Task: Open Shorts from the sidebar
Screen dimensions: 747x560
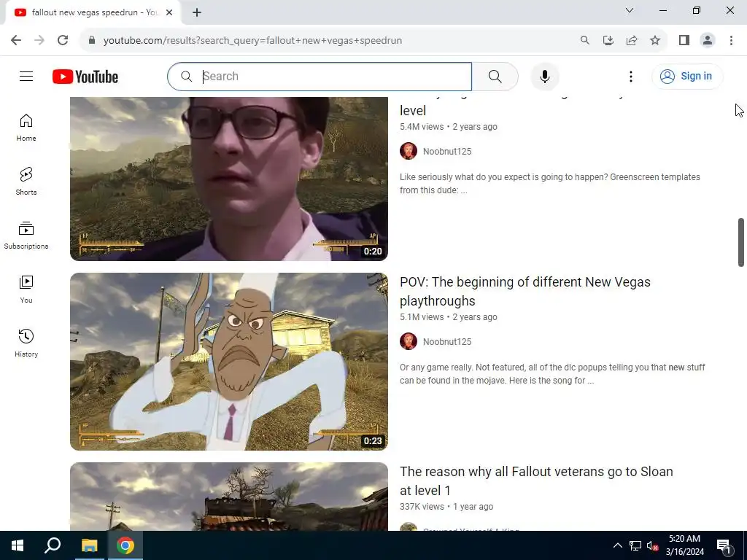Action: coord(26,182)
